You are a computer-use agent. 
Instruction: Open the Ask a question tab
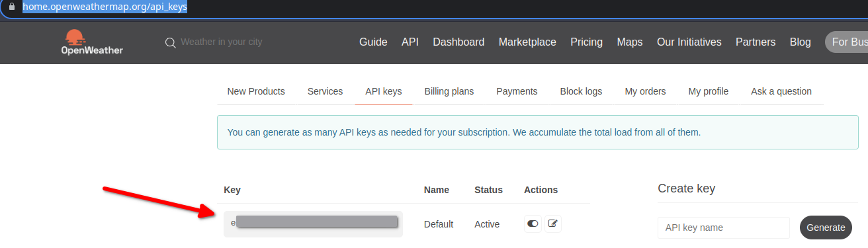(781, 91)
